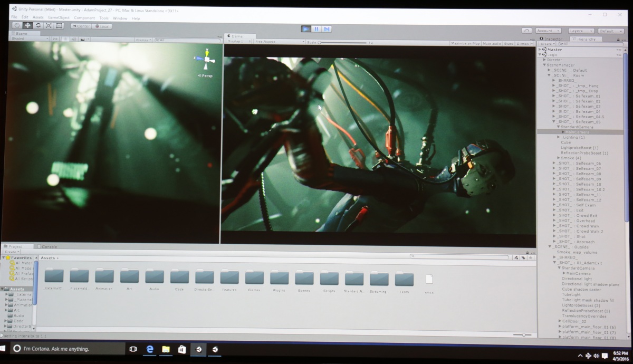Image resolution: width=633 pixels, height=364 pixels.
Task: Open the Scripts folder in Assets
Action: pyautogui.click(x=329, y=279)
